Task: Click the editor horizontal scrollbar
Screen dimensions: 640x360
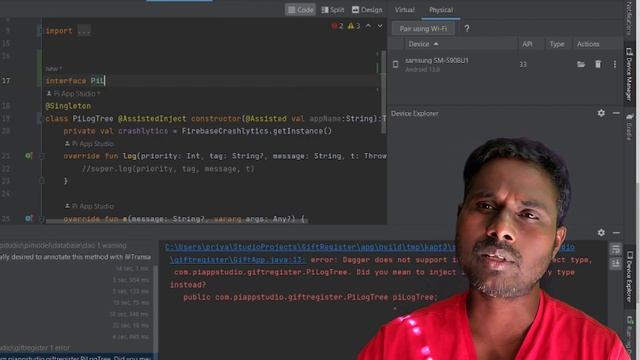Action: point(176,221)
